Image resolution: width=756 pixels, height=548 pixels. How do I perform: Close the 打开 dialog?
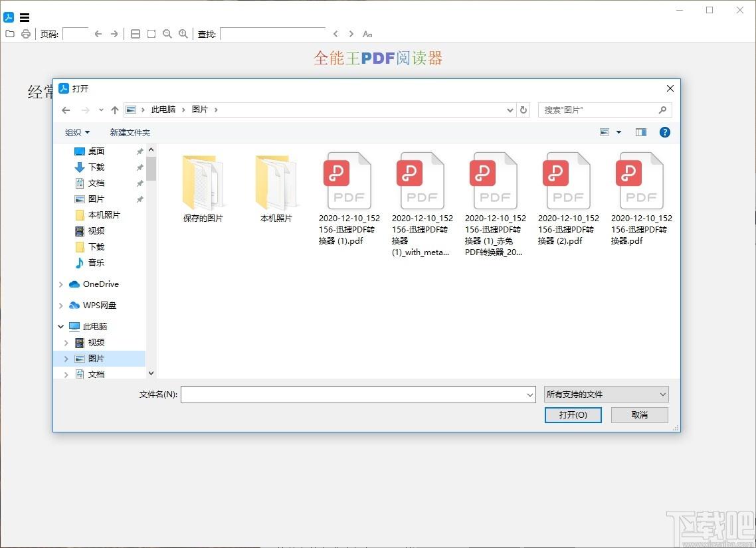(x=670, y=88)
